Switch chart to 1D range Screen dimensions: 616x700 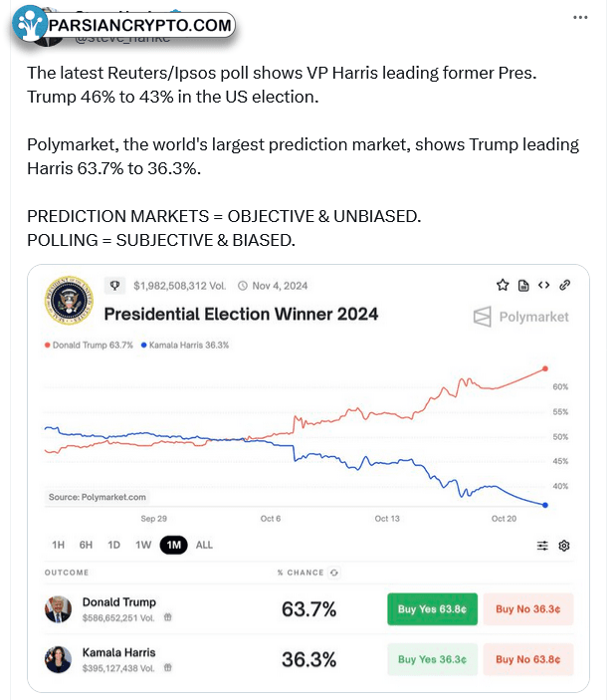tap(113, 545)
